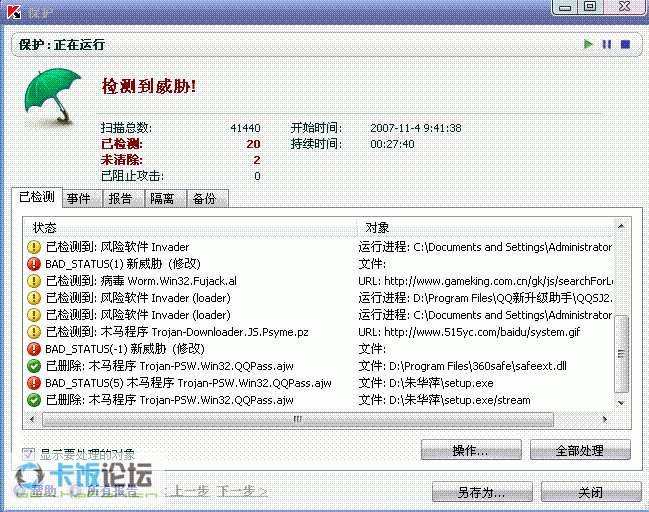649x512 pixels.
Task: Click green check icon for setup.exe/stream row
Action: click(34, 400)
